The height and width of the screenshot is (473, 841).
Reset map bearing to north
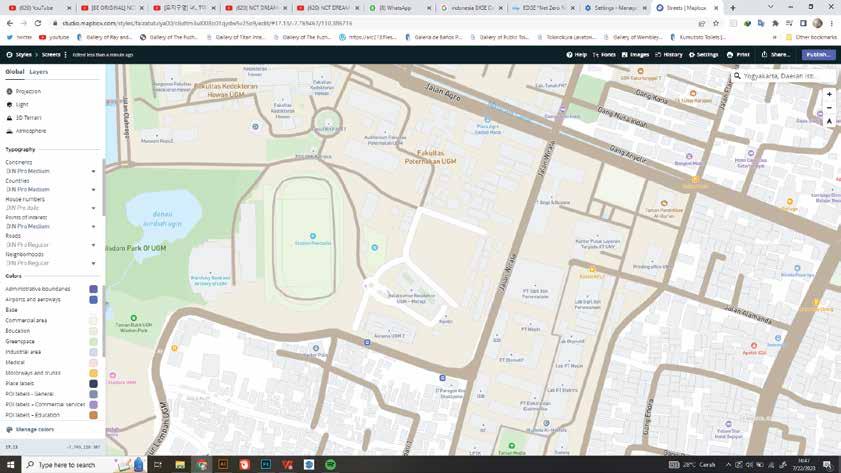click(829, 121)
